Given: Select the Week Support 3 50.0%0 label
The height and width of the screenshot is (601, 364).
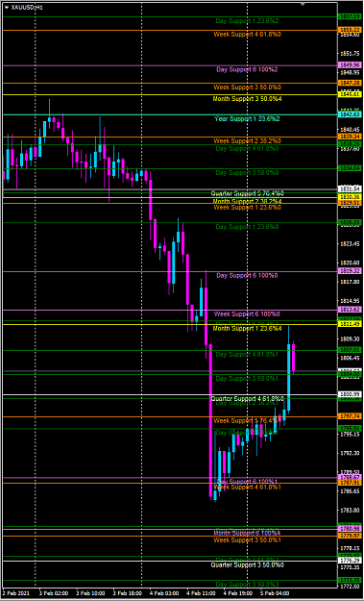Looking at the screenshot, I should pyautogui.click(x=247, y=87).
